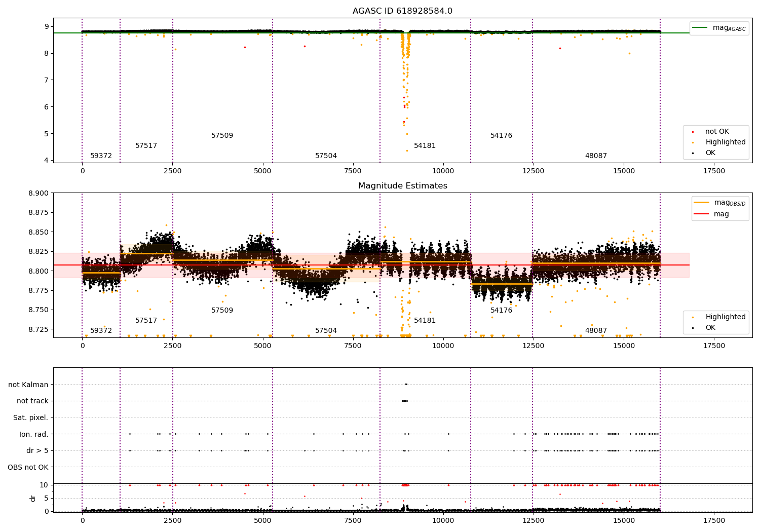The image size is (760, 532).
Task: Click the Magnitude Estimates subplot title
Action: click(402, 186)
